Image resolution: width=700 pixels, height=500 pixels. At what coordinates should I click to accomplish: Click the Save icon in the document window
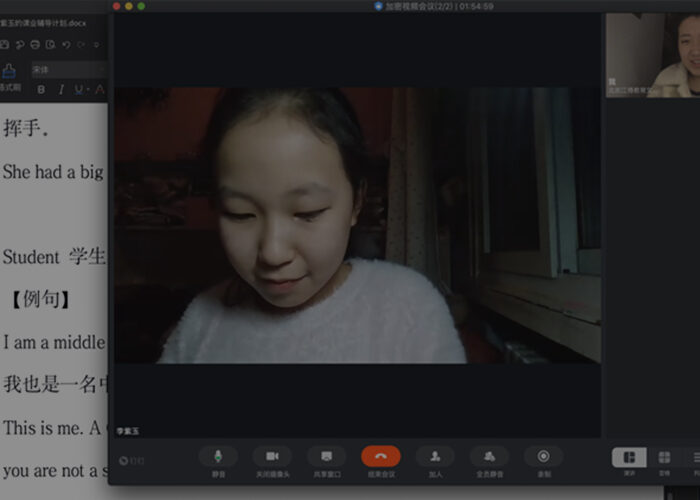tap(4, 44)
